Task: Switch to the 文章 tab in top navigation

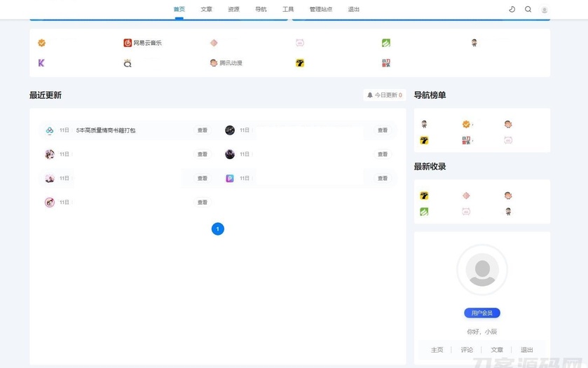Action: (206, 10)
